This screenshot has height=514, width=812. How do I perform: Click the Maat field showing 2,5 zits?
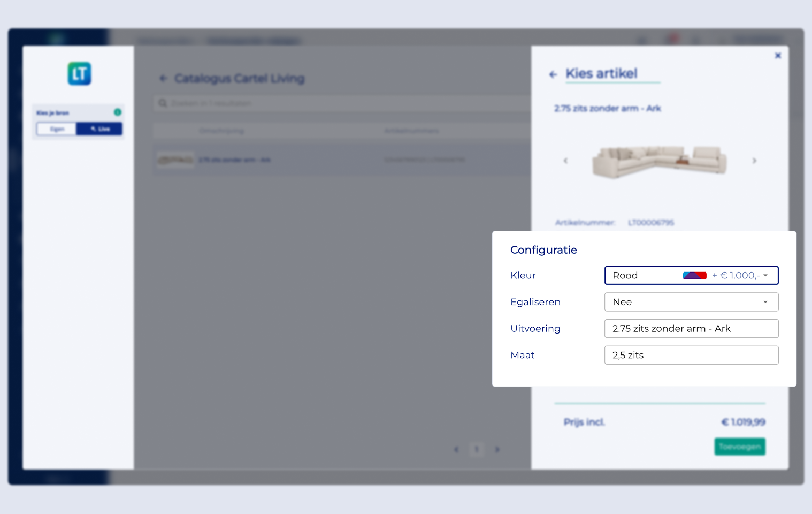(691, 355)
